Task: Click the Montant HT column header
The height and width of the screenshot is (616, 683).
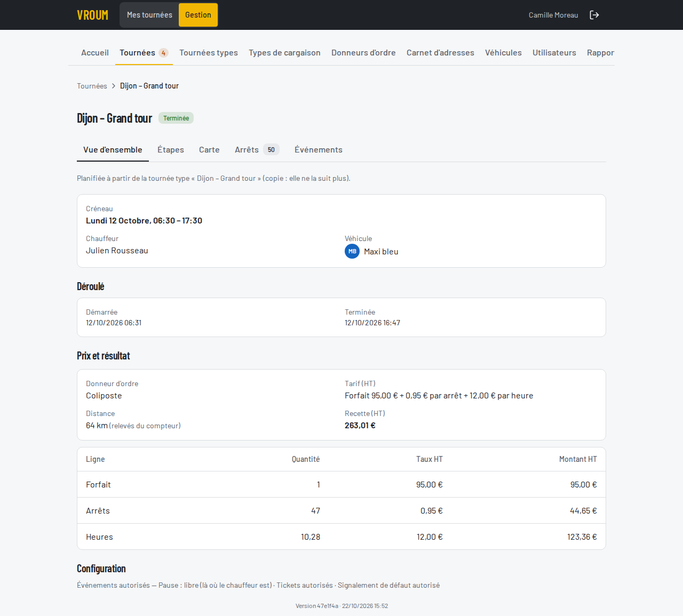Action: pyautogui.click(x=578, y=459)
